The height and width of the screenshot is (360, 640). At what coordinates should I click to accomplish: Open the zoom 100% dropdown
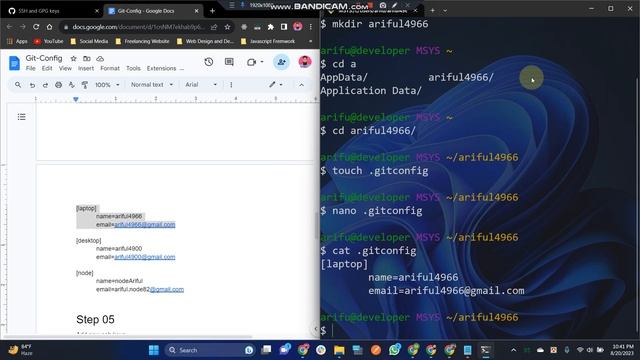[x=107, y=84]
